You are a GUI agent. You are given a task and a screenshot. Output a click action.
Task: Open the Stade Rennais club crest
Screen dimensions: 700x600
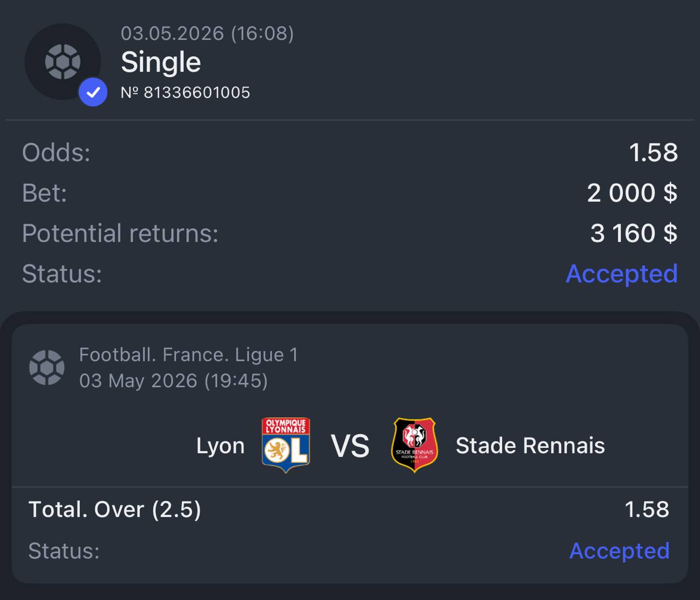tap(415, 445)
